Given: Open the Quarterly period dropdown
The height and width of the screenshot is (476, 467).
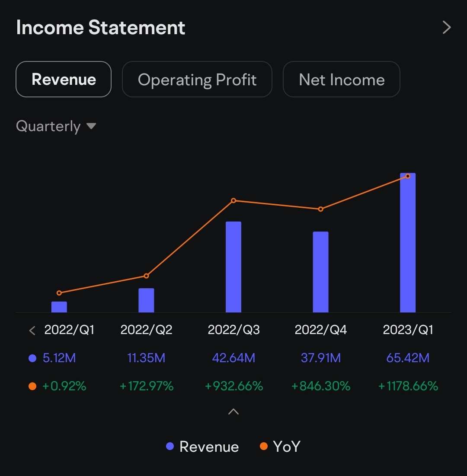Looking at the screenshot, I should 56,126.
